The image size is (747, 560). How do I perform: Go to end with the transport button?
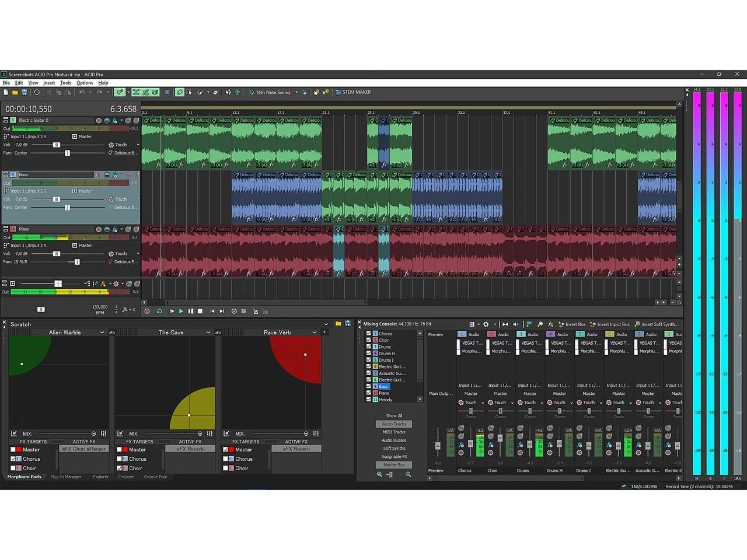(222, 311)
